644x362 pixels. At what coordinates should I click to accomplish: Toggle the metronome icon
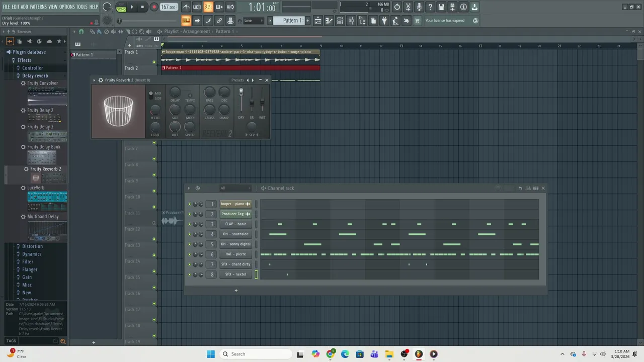point(186,7)
